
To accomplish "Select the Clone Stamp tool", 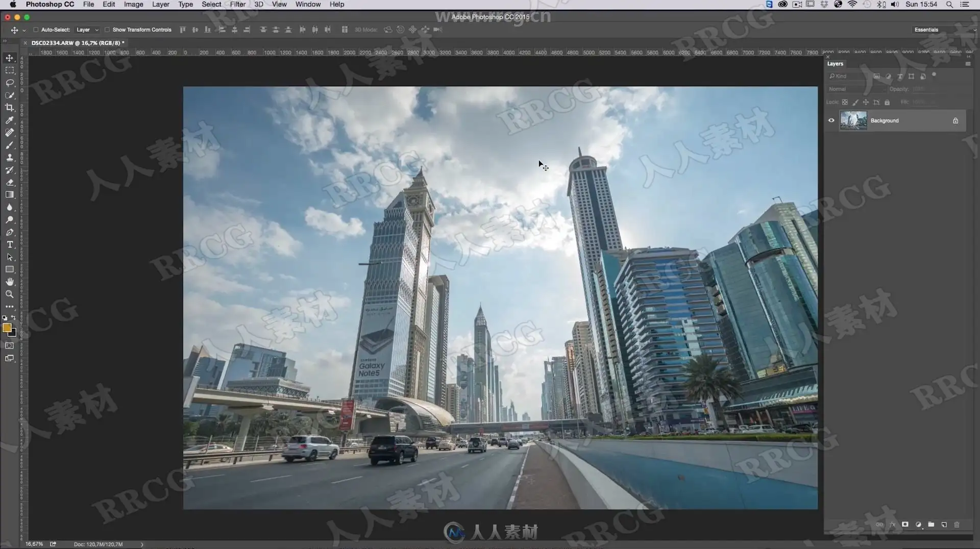I will point(9,158).
